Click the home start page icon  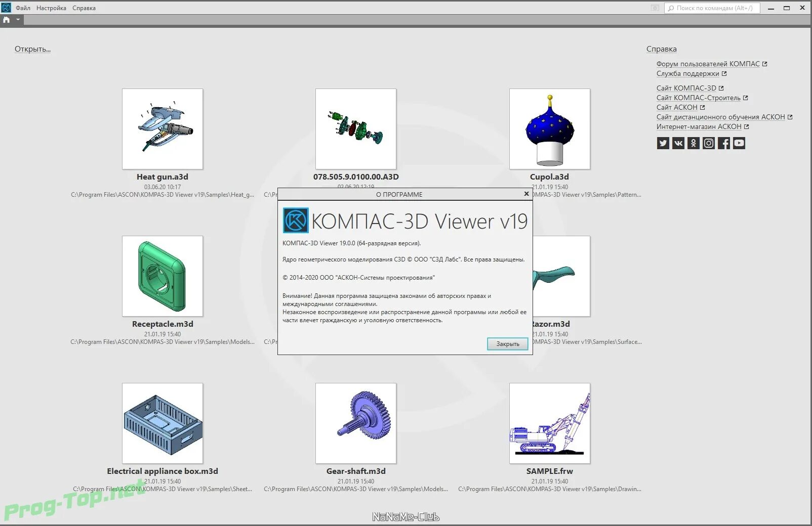tap(7, 20)
